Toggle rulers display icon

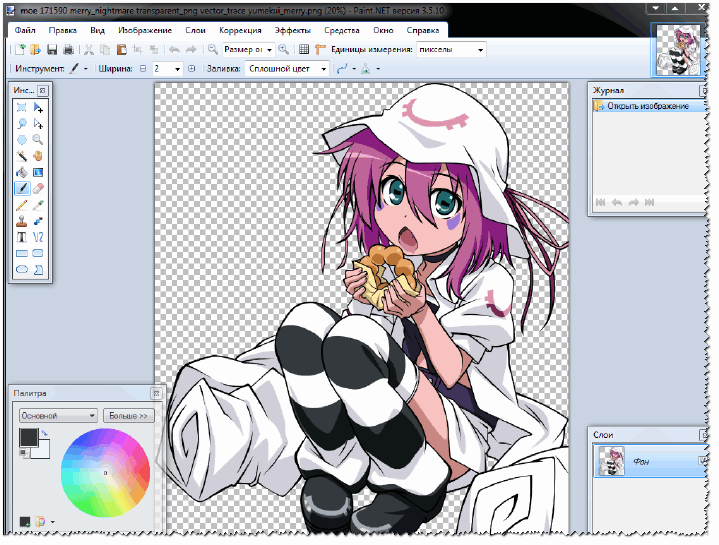tap(320, 50)
